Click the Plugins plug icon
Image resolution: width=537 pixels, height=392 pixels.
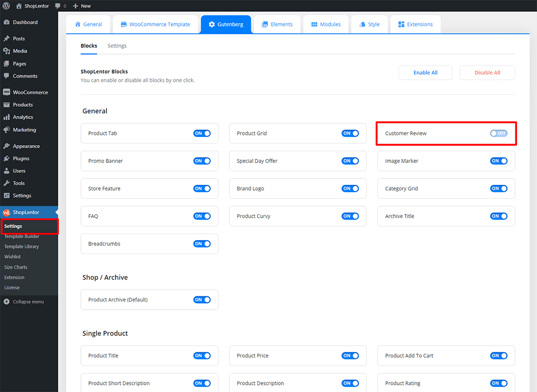click(7, 158)
